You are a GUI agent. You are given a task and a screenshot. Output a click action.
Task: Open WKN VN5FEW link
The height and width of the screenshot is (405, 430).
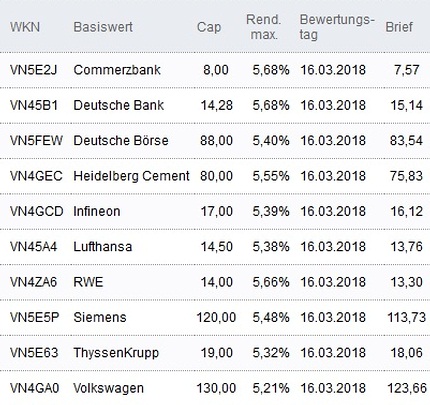pos(36,141)
